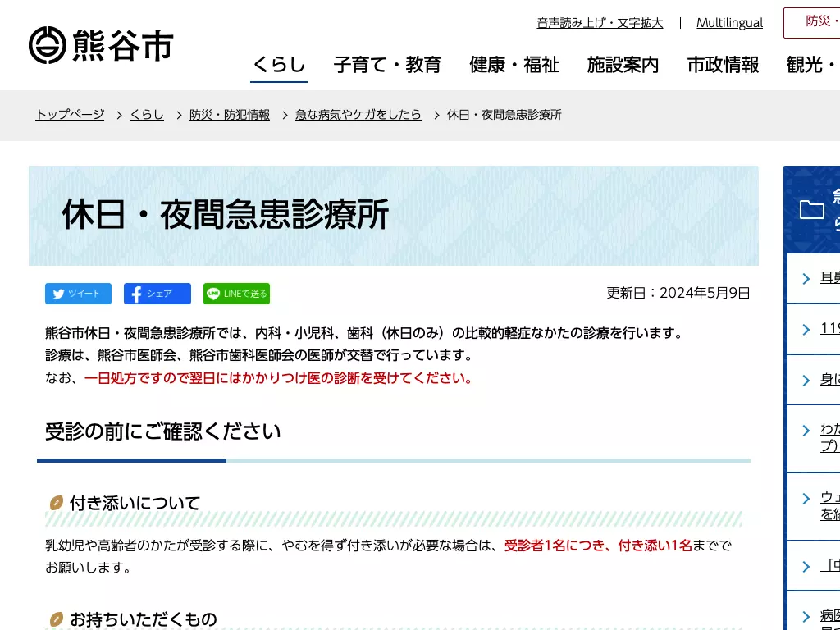Open the 119 sidebar link
The width and height of the screenshot is (840, 630).
tap(830, 328)
